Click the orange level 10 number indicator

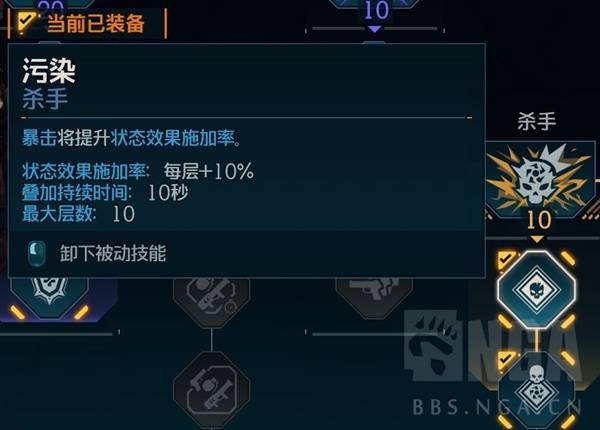coord(539,220)
